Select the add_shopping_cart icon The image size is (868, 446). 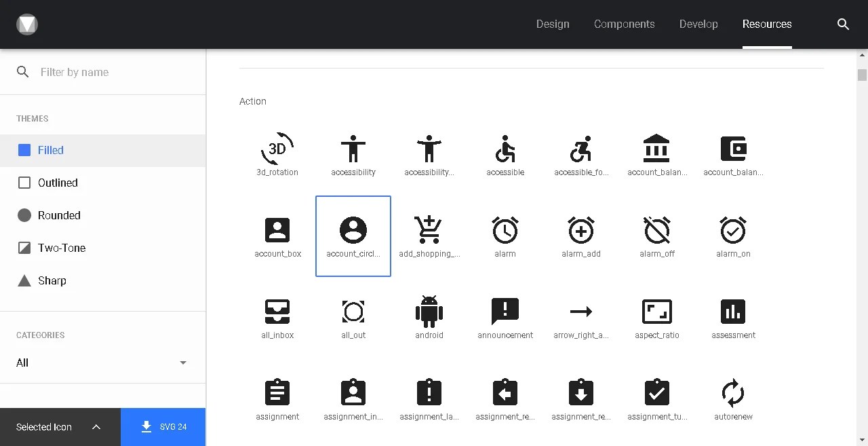click(429, 231)
